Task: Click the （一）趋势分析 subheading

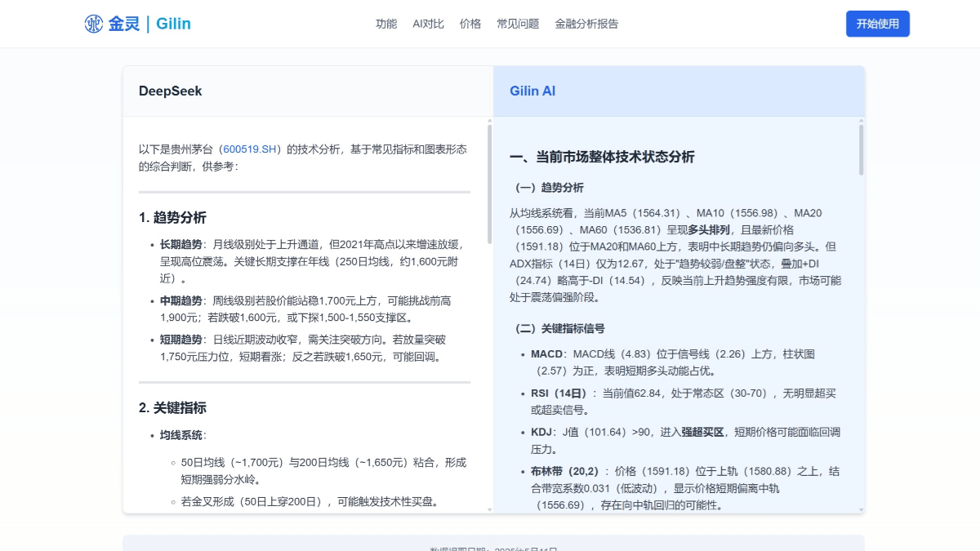Action: 552,187
